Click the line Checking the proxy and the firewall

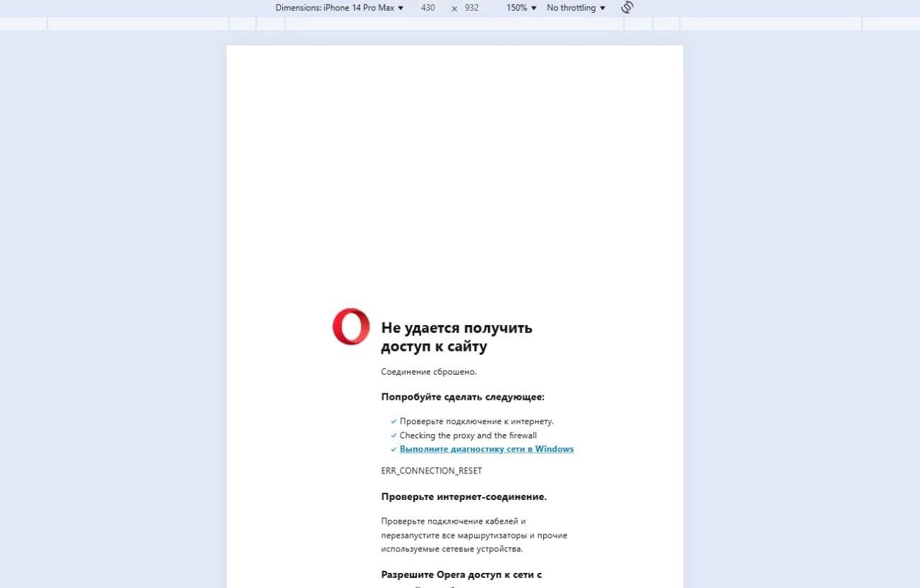pos(468,435)
